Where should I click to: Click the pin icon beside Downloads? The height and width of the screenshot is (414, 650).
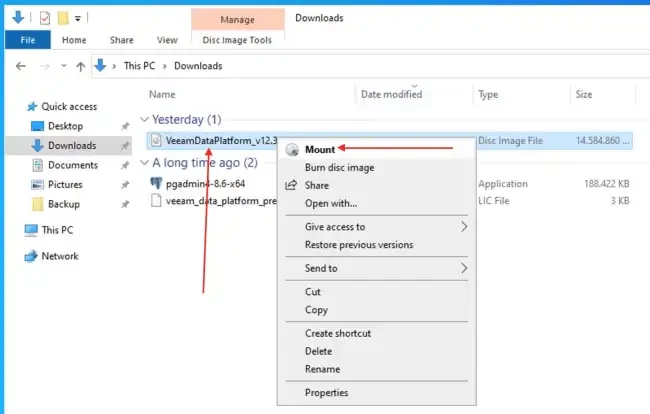(x=125, y=145)
